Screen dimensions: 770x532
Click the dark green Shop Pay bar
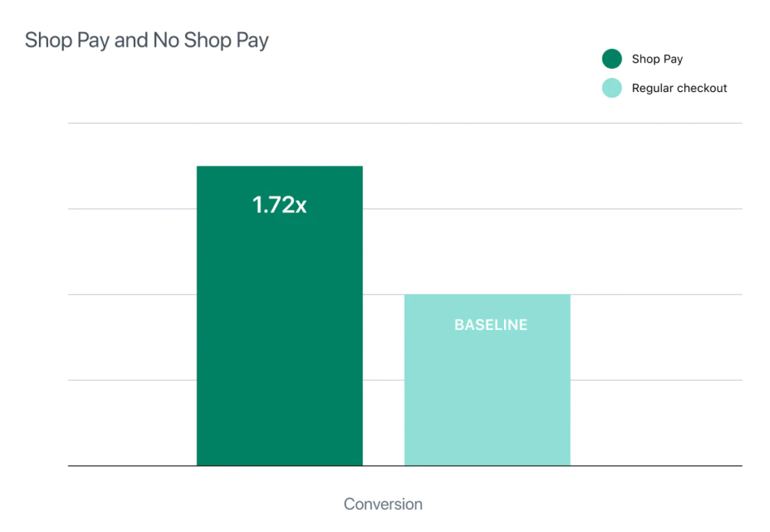tap(279, 334)
